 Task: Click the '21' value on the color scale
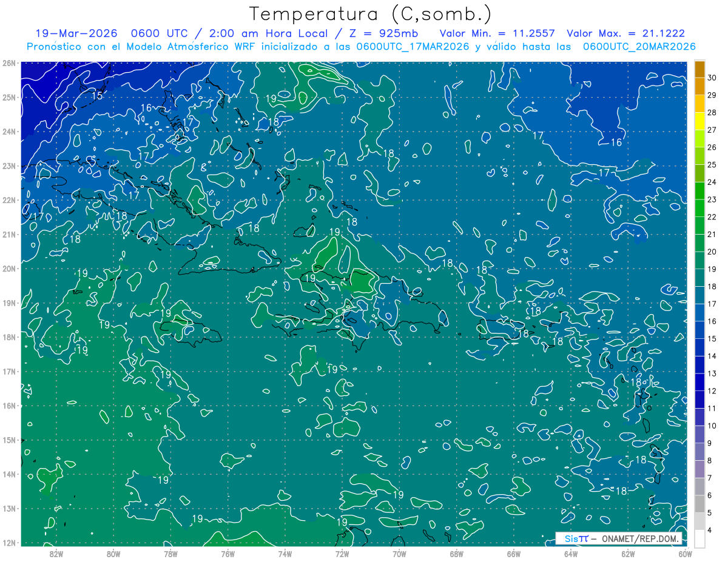pos(712,235)
